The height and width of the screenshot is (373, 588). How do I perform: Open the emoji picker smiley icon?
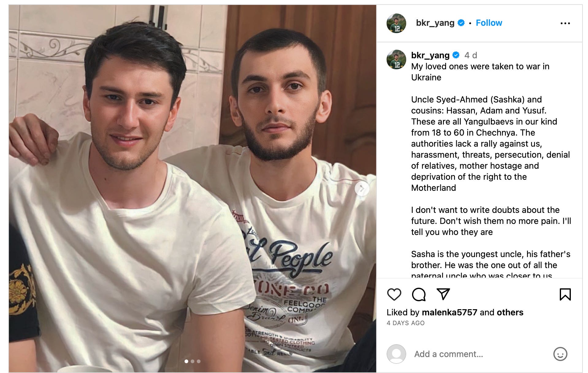[x=560, y=354]
